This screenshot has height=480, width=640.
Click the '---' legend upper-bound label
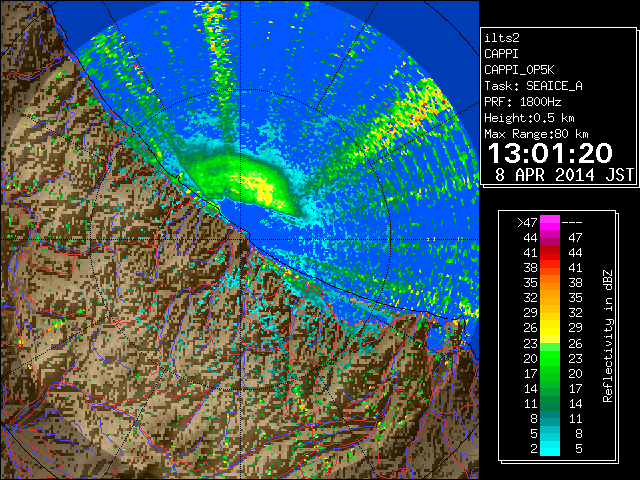click(x=572, y=222)
